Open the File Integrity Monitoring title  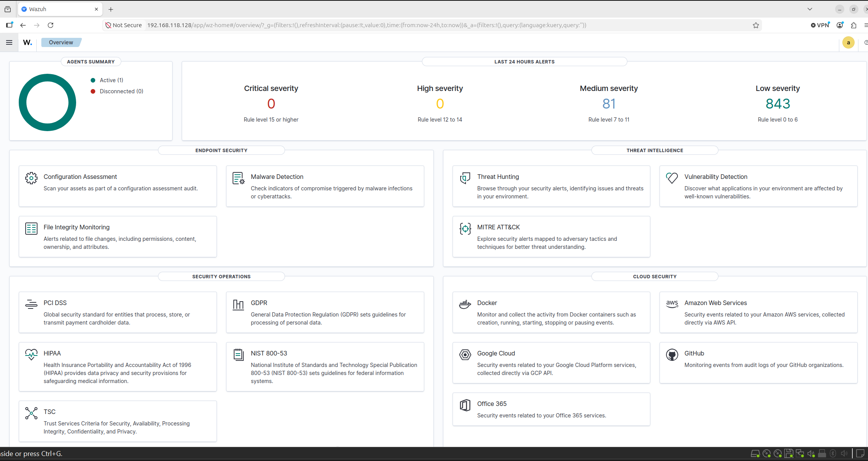click(77, 227)
